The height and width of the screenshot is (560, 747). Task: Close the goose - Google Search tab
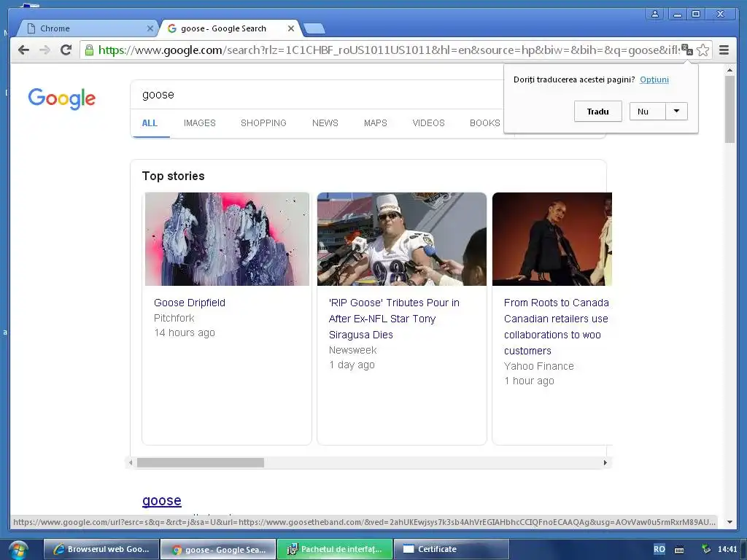[290, 28]
